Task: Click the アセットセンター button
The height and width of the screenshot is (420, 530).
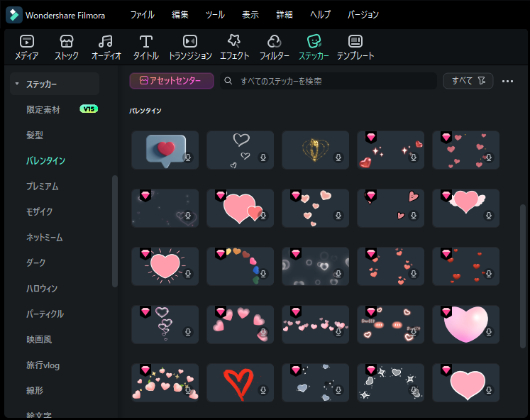Action: point(172,81)
